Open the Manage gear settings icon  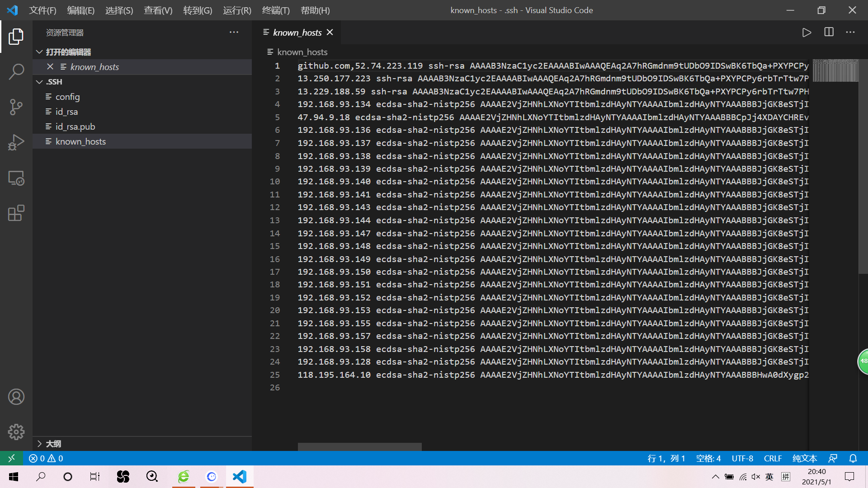tap(16, 432)
